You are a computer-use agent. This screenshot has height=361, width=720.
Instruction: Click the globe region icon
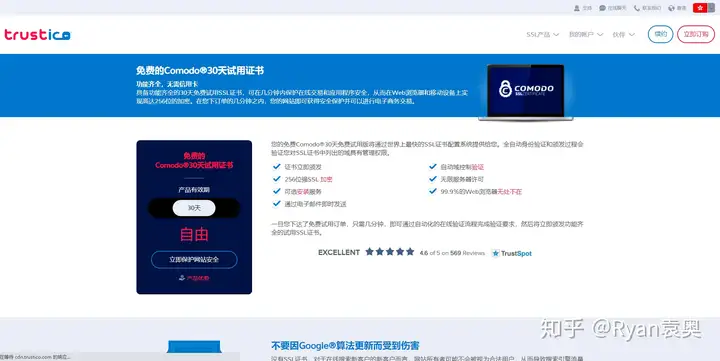[671, 8]
